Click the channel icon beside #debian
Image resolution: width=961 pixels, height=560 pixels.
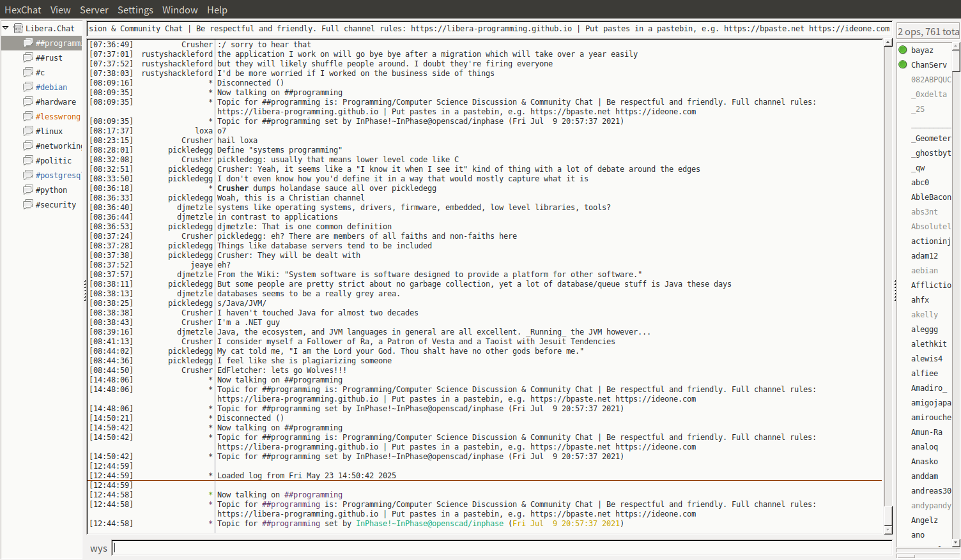coord(27,87)
